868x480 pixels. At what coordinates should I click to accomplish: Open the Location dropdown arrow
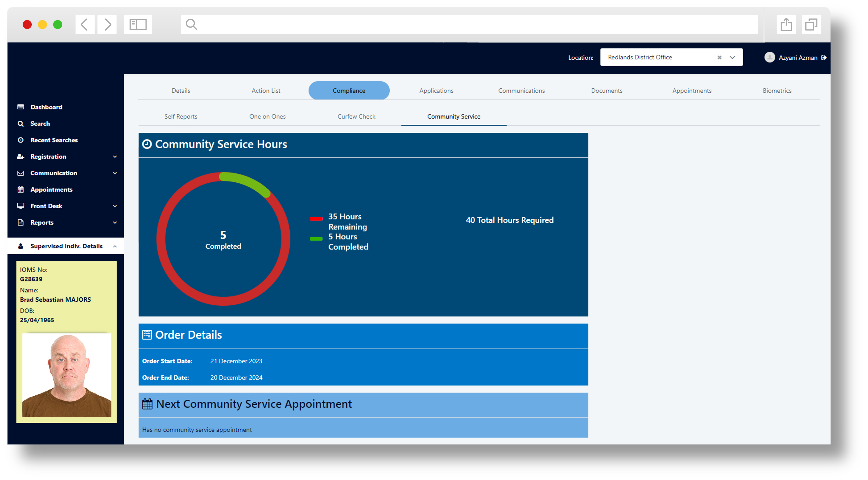point(732,57)
